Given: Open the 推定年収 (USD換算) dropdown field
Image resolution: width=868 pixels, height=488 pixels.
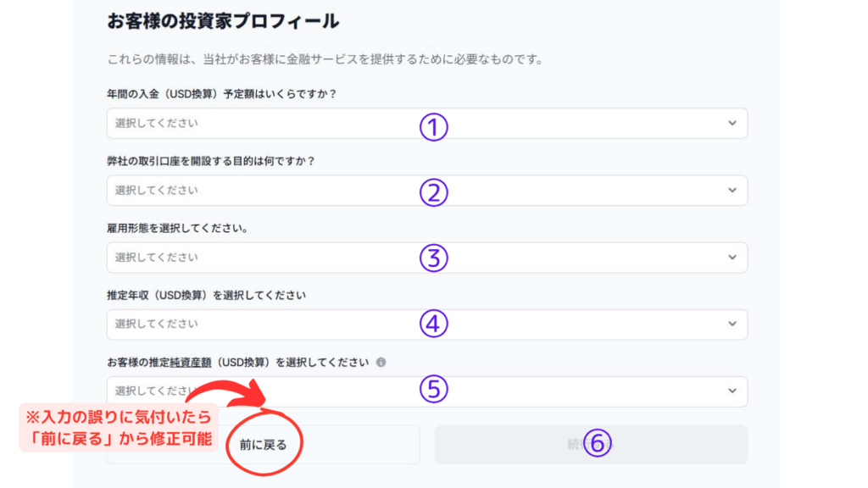Looking at the screenshot, I should pyautogui.click(x=339, y=324).
